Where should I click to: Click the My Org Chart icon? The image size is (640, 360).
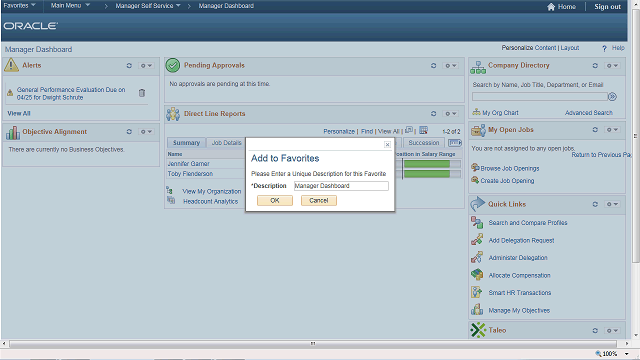(x=476, y=112)
